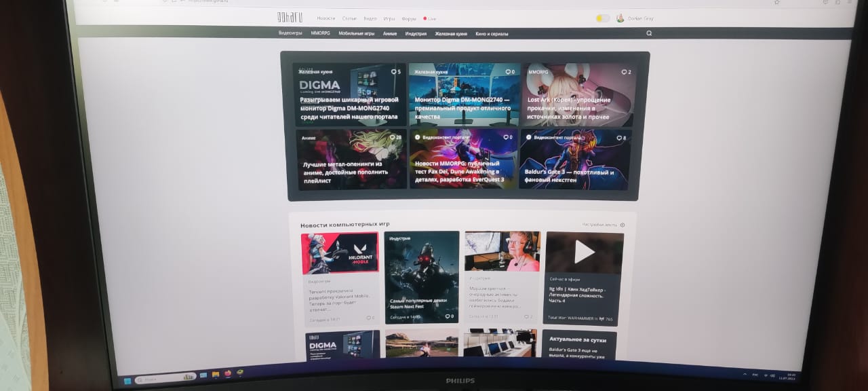Select the Аниме category tab
Screen dimensions: 868x391
(389, 33)
